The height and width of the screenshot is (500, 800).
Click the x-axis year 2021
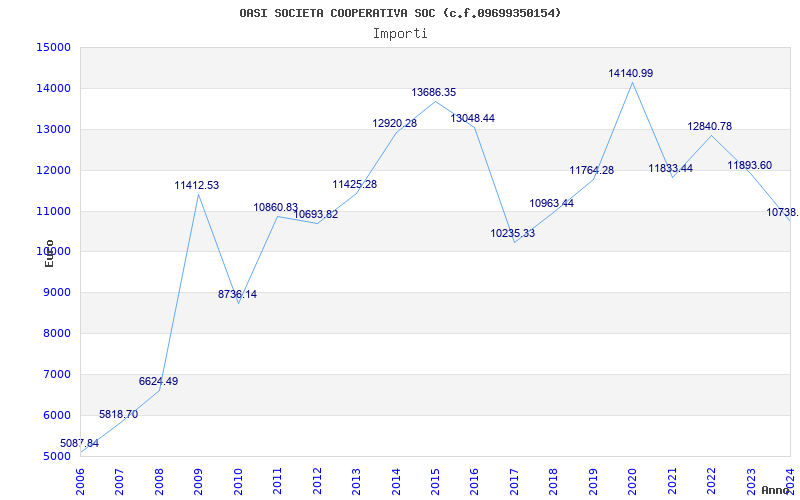tap(672, 482)
